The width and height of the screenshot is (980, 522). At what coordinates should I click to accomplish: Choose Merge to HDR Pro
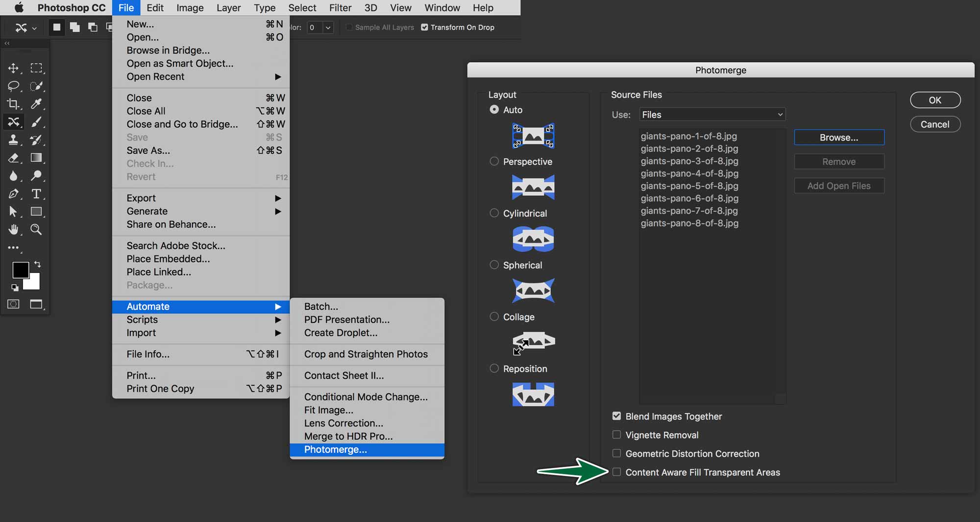[x=367, y=436]
